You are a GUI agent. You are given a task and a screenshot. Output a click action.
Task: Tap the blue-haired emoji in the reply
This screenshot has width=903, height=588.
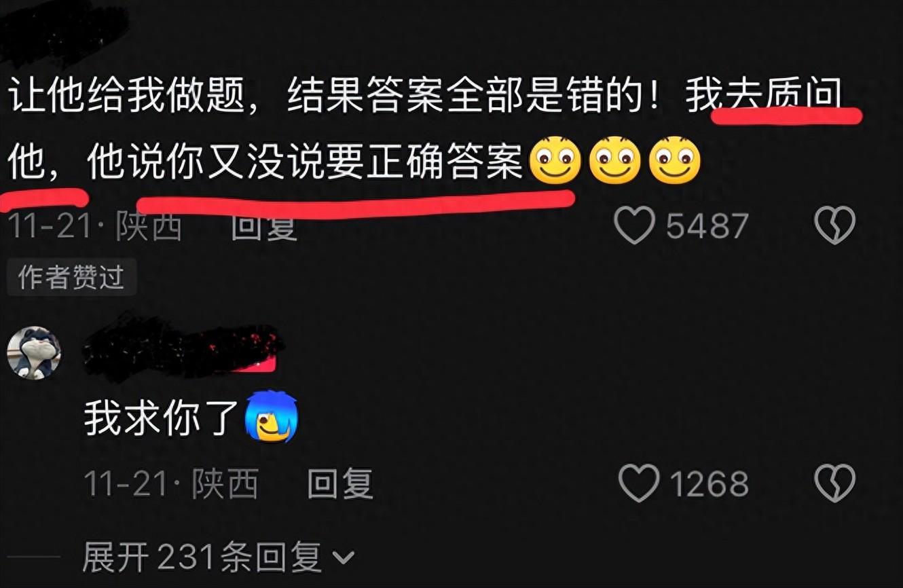pyautogui.click(x=272, y=416)
